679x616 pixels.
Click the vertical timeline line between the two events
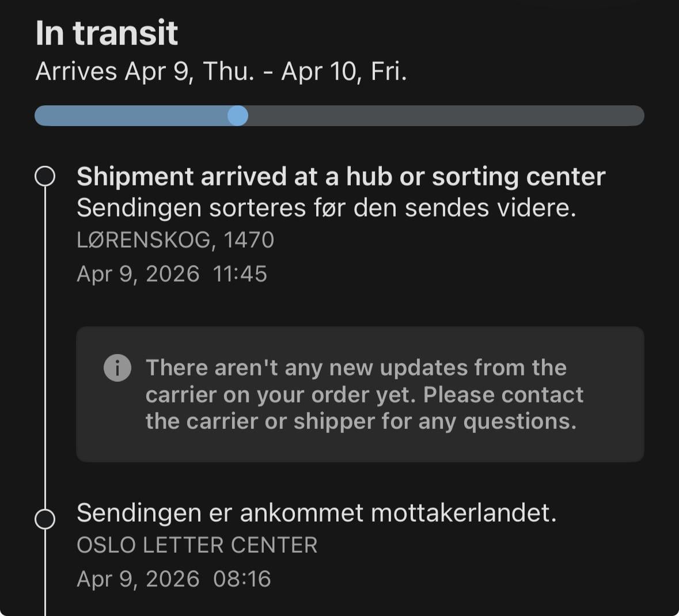pyautogui.click(x=45, y=345)
